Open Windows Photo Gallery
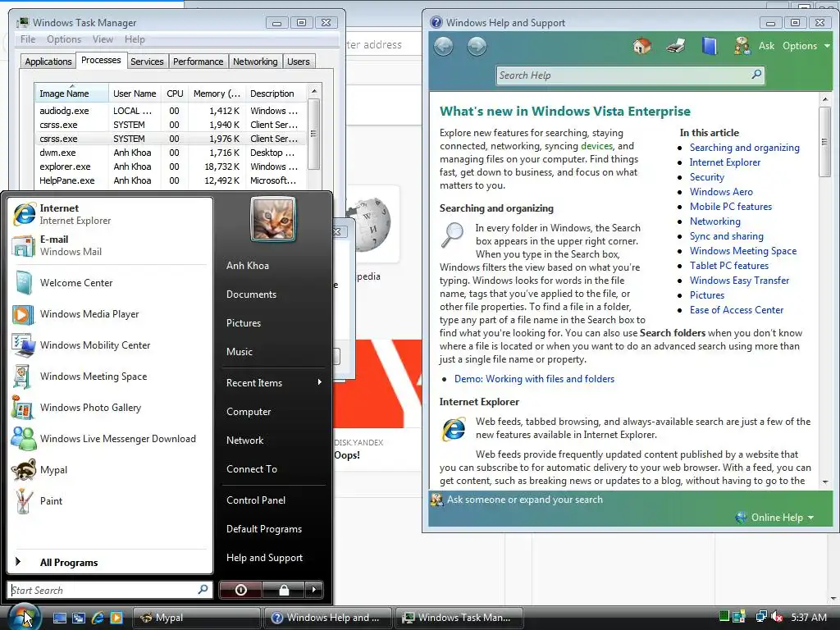840x630 pixels. pyautogui.click(x=111, y=408)
